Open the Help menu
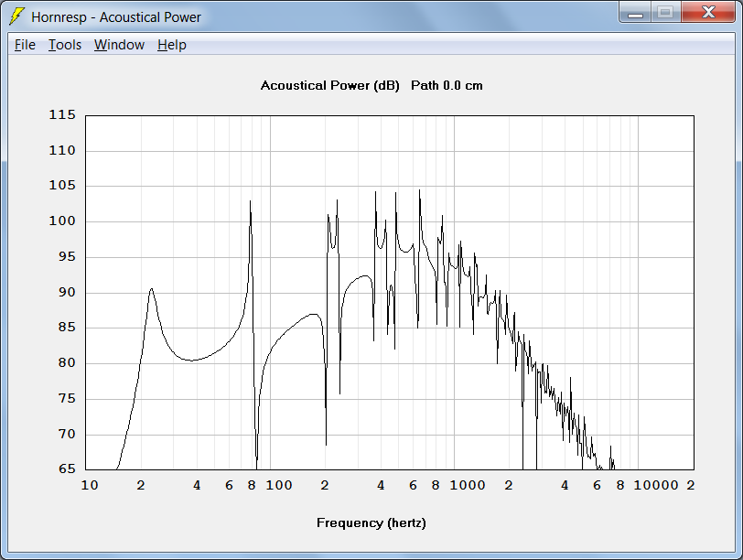 pos(171,45)
